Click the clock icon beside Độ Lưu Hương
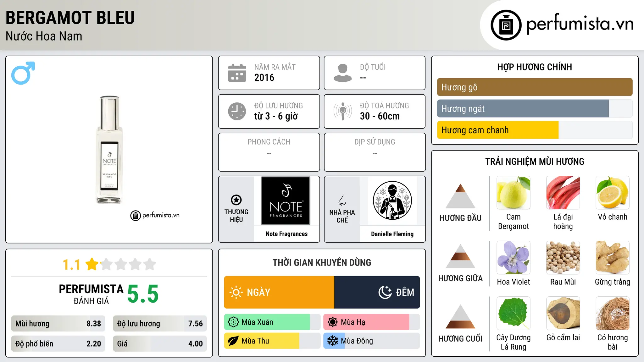Image resolution: width=644 pixels, height=362 pixels. pos(237,111)
